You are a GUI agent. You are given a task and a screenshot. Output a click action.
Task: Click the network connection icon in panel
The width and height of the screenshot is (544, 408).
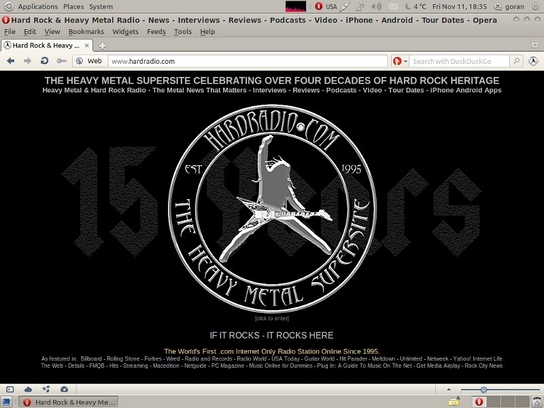[345, 6]
